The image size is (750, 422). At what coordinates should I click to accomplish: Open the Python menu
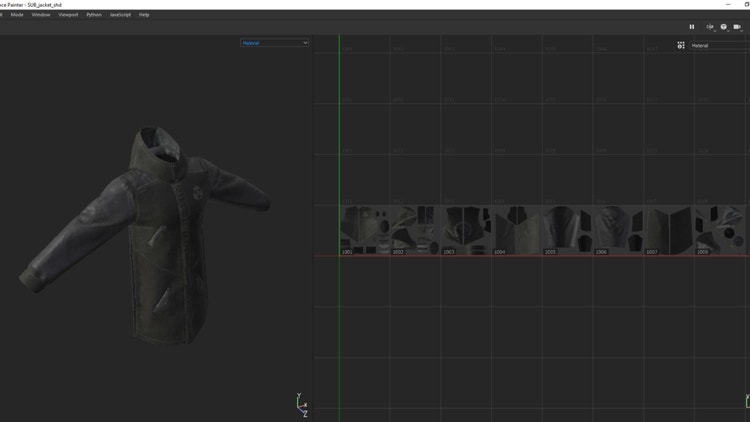94,15
